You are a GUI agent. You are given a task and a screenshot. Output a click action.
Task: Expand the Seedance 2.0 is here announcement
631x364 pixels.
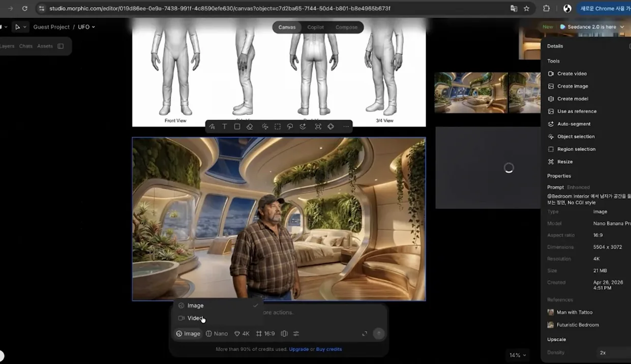point(592,27)
